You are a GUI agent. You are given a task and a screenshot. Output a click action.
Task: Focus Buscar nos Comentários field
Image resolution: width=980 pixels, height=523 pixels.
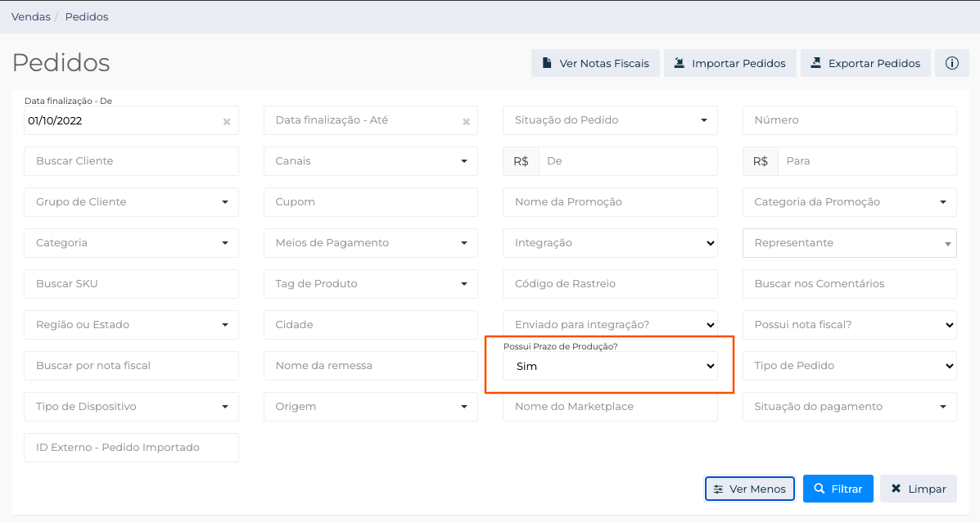coord(849,284)
